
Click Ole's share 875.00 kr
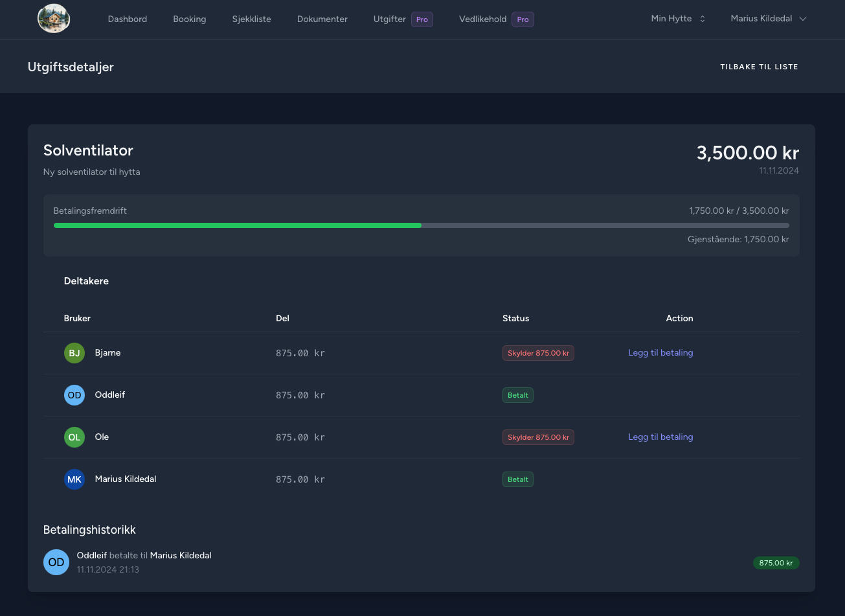click(300, 437)
